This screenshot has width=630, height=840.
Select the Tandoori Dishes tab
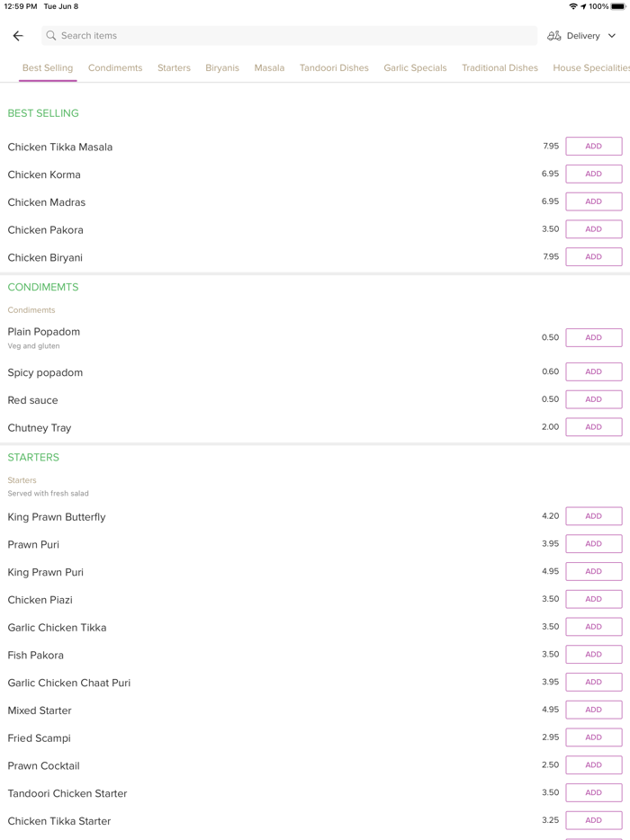(334, 67)
